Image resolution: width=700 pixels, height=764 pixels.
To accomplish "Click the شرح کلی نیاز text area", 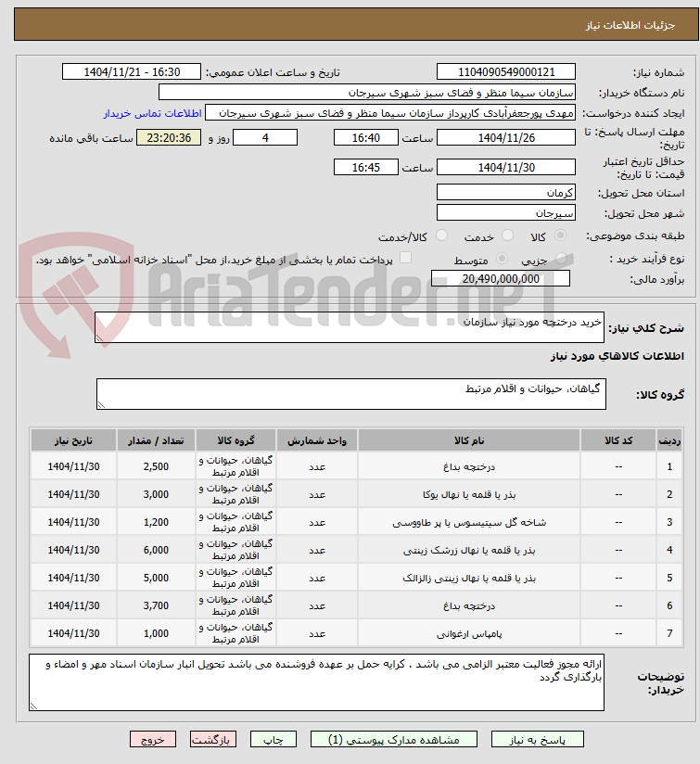I will [x=350, y=327].
